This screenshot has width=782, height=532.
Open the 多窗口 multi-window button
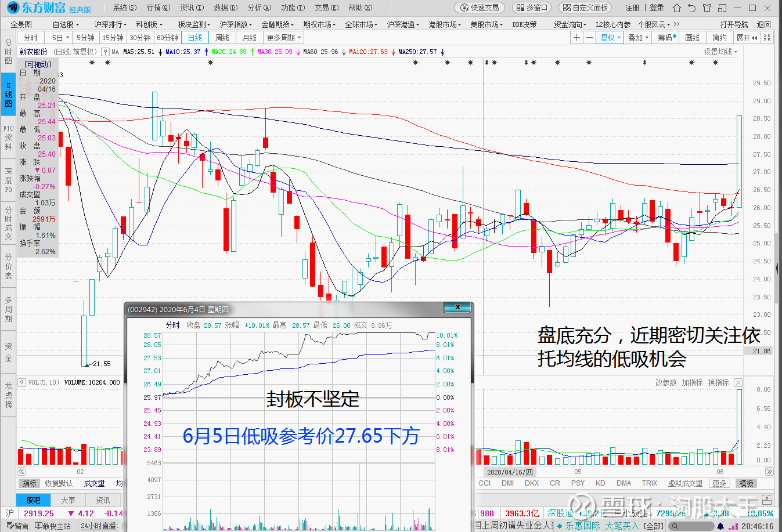click(x=532, y=8)
